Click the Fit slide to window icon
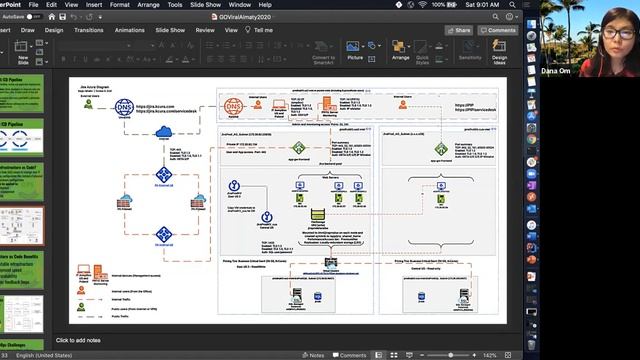 [x=508, y=355]
